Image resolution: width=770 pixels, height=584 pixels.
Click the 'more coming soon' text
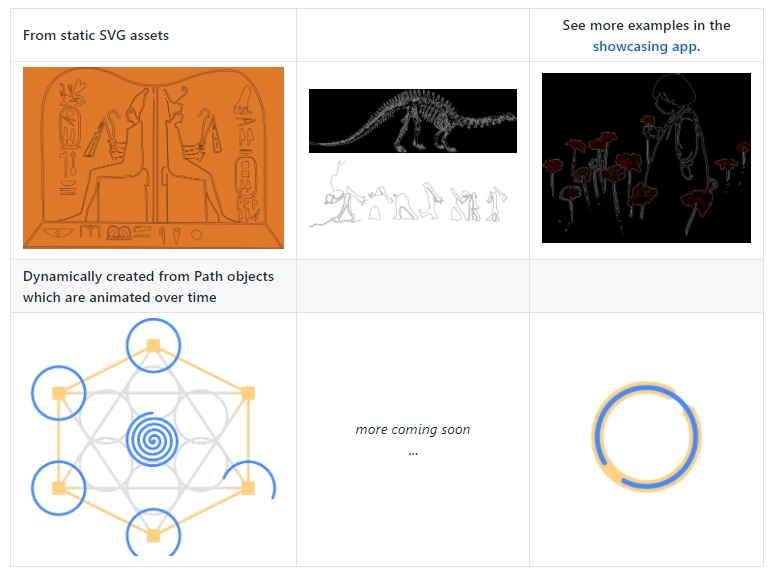point(412,430)
